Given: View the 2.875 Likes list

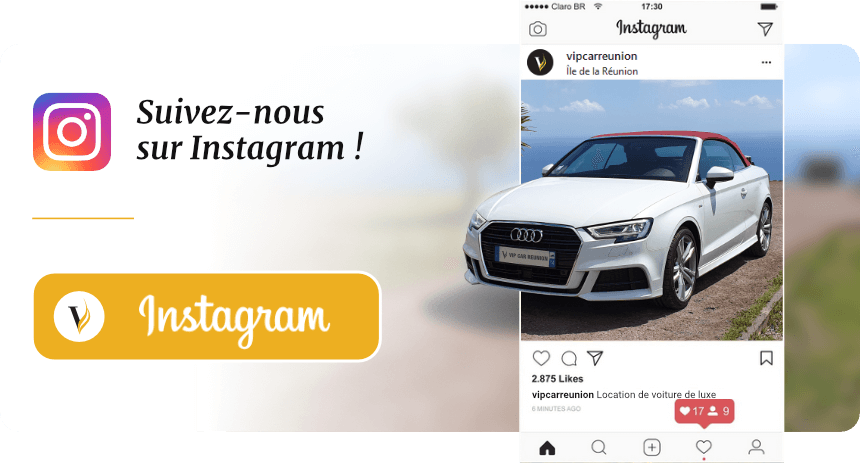Looking at the screenshot, I should pyautogui.click(x=557, y=379).
